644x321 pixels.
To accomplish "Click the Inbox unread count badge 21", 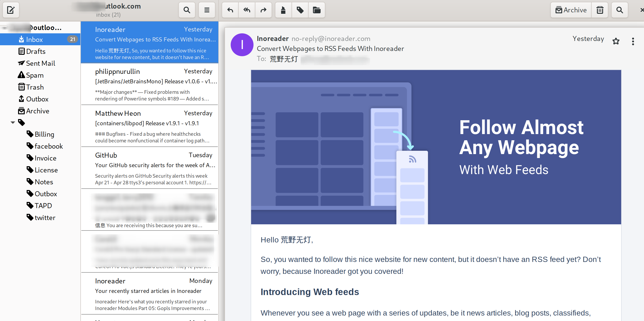I will [x=73, y=39].
